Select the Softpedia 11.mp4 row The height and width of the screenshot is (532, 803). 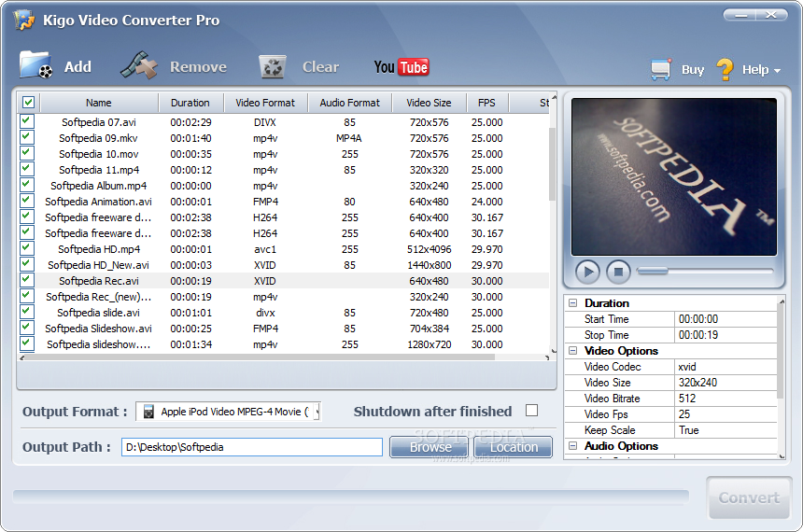tap(284, 170)
